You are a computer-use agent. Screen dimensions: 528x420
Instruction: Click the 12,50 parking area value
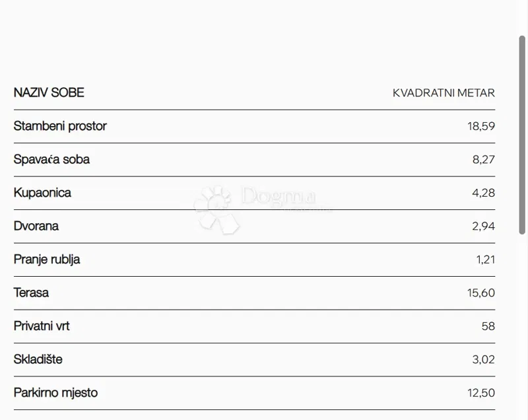481,393
